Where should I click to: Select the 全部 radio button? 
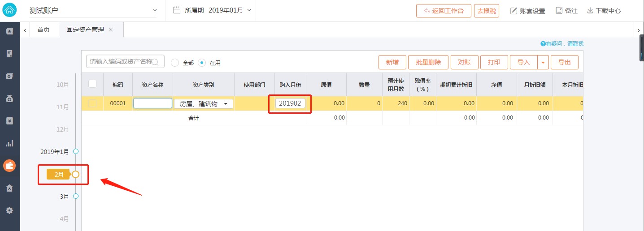pyautogui.click(x=175, y=63)
